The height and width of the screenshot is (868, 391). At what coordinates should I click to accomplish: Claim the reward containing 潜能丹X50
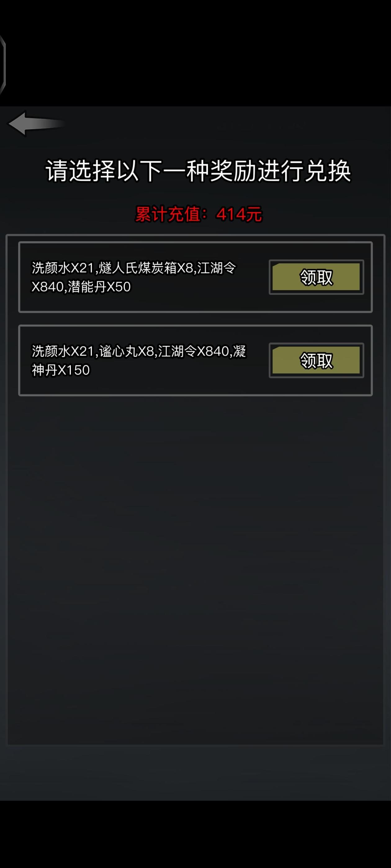pos(316,277)
